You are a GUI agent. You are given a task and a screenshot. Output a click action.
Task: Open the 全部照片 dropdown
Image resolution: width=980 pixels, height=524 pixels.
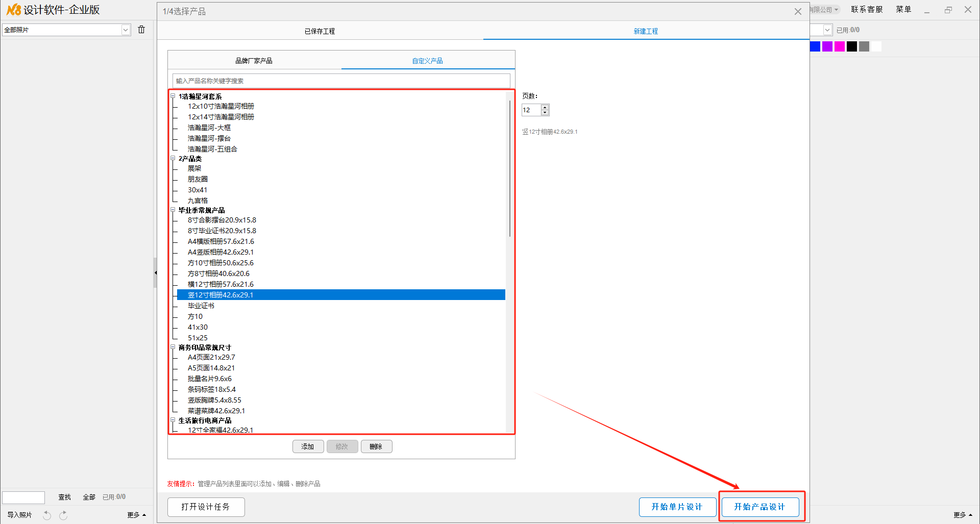point(126,30)
